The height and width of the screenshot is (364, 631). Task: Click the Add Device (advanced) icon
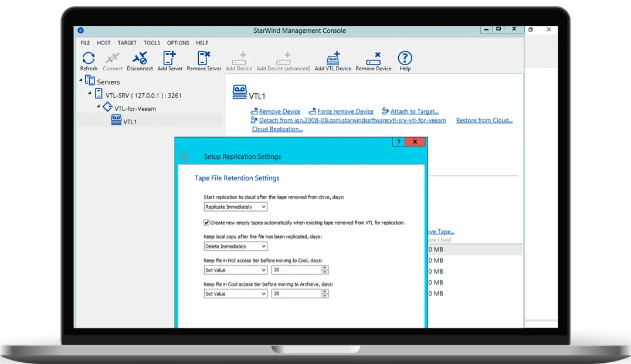click(283, 58)
